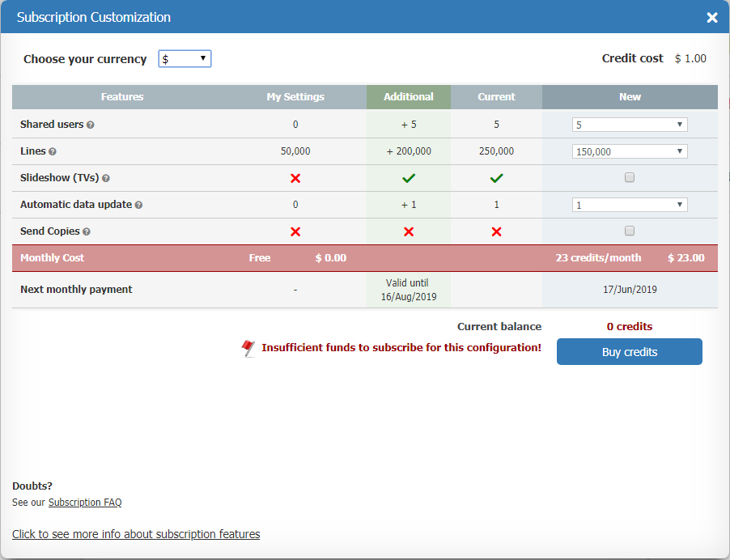Open the currency selection dropdown
This screenshot has width=730, height=560.
point(185,59)
